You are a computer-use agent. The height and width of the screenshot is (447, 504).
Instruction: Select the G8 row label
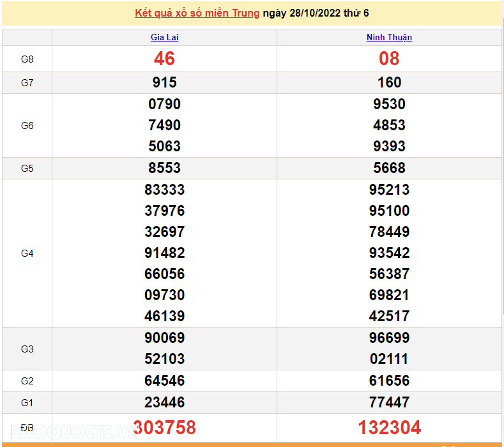(x=27, y=59)
